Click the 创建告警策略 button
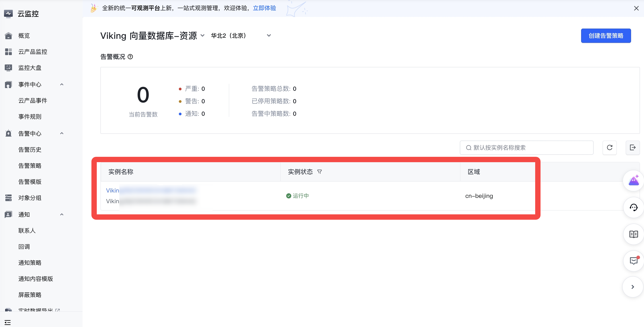The image size is (644, 327). tap(605, 36)
